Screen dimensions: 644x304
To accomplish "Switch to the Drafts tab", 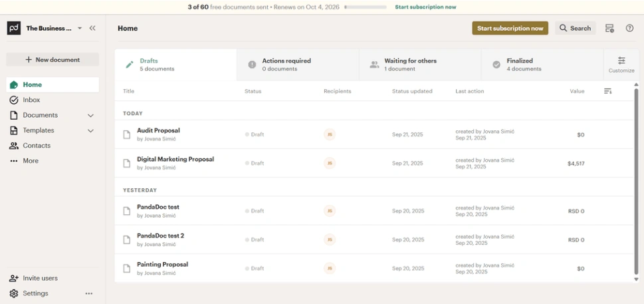I will tap(175, 65).
